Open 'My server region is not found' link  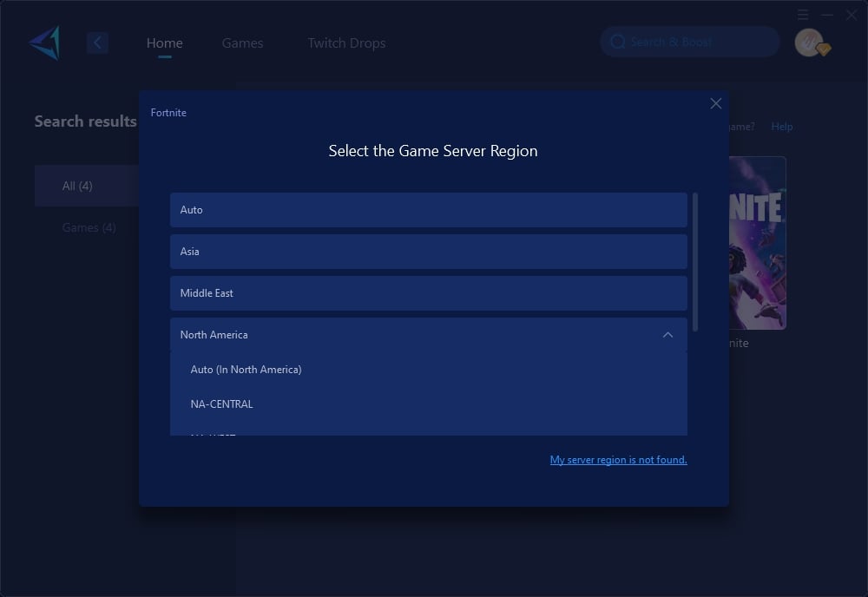tap(618, 460)
